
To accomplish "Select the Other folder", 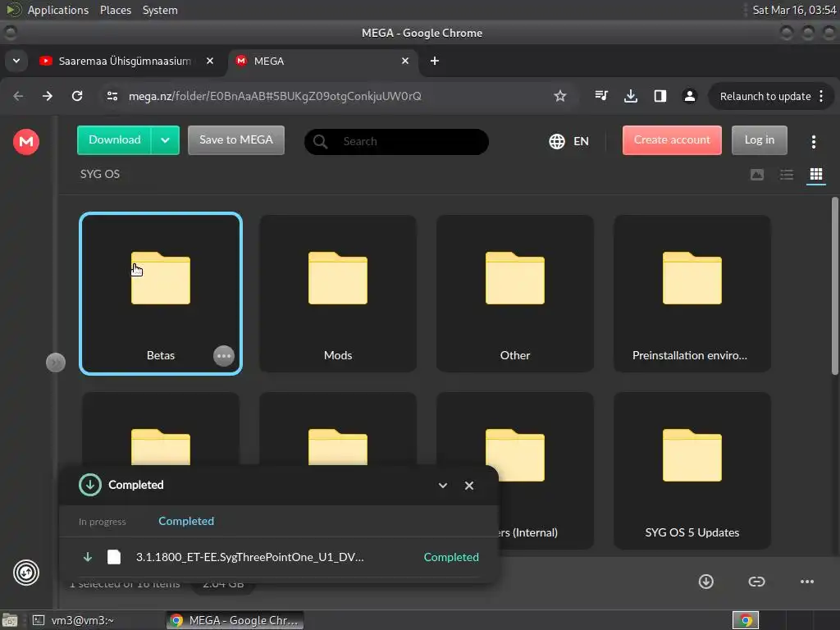I will (515, 294).
